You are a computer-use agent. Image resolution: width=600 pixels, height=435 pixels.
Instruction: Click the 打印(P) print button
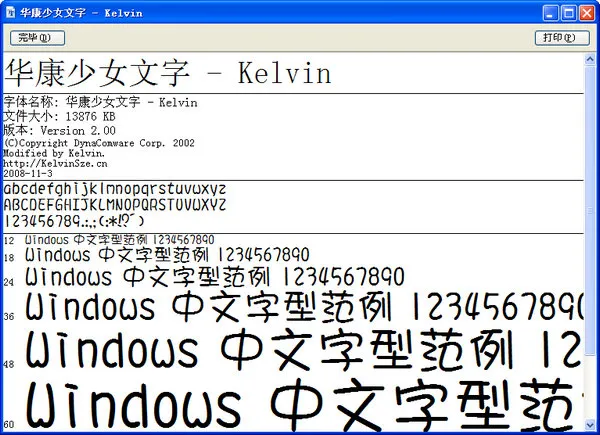tap(562, 38)
